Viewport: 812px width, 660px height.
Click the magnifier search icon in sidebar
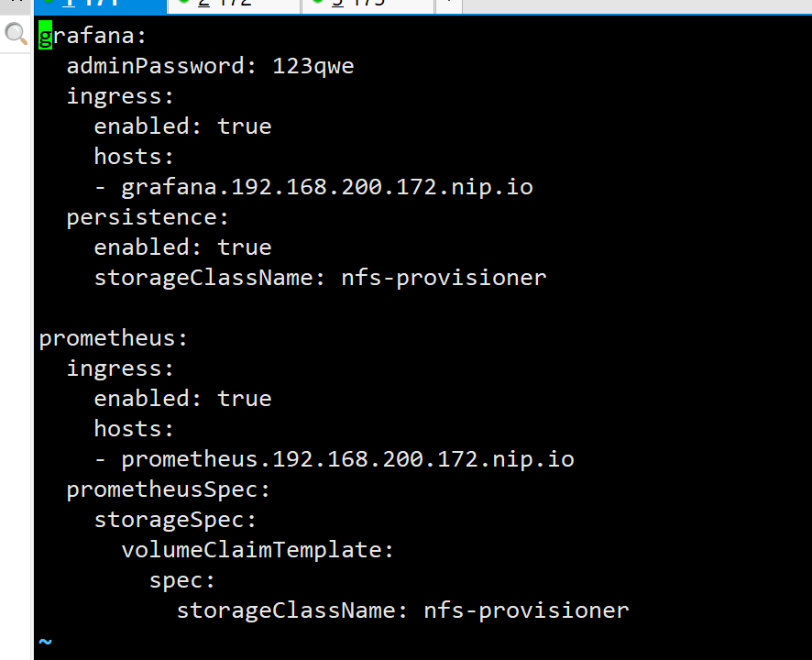click(16, 34)
